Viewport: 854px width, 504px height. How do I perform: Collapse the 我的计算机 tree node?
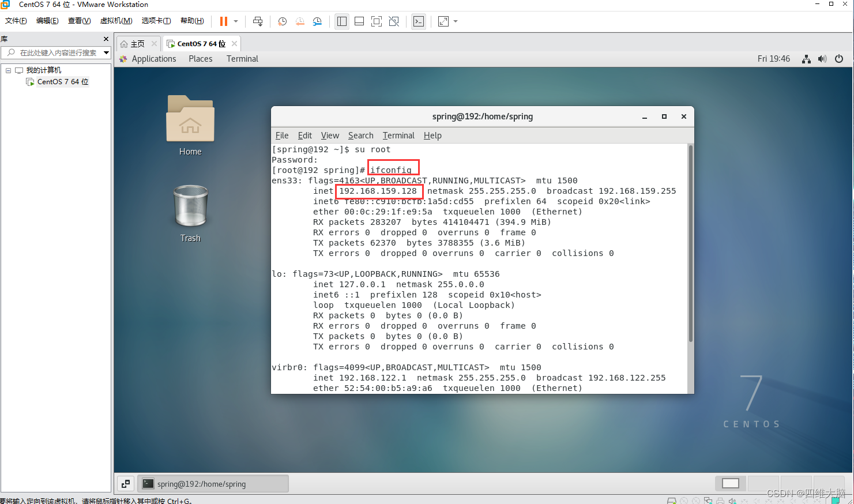click(x=8, y=70)
